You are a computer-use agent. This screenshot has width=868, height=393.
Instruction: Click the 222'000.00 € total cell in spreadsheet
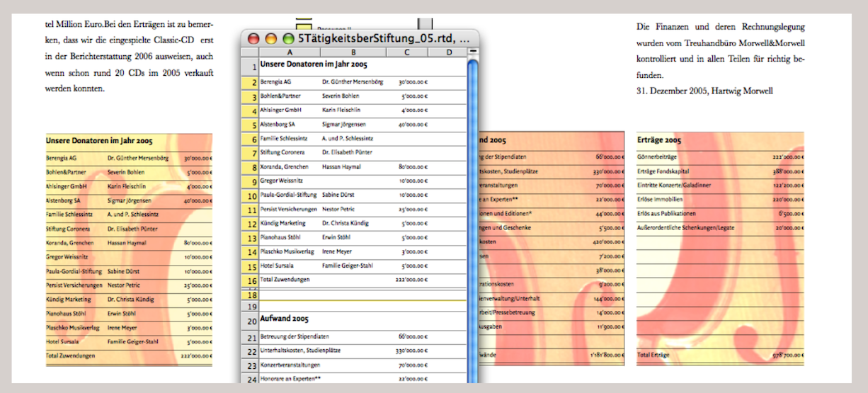pyautogui.click(x=409, y=280)
